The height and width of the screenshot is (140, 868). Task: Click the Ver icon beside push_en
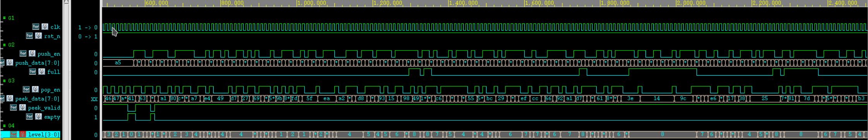click(x=23, y=54)
